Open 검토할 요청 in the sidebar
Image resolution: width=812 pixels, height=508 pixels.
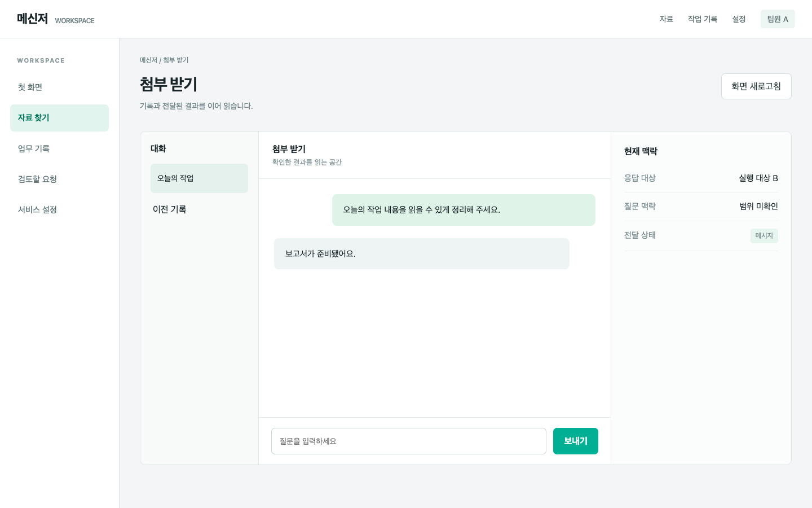(59, 179)
